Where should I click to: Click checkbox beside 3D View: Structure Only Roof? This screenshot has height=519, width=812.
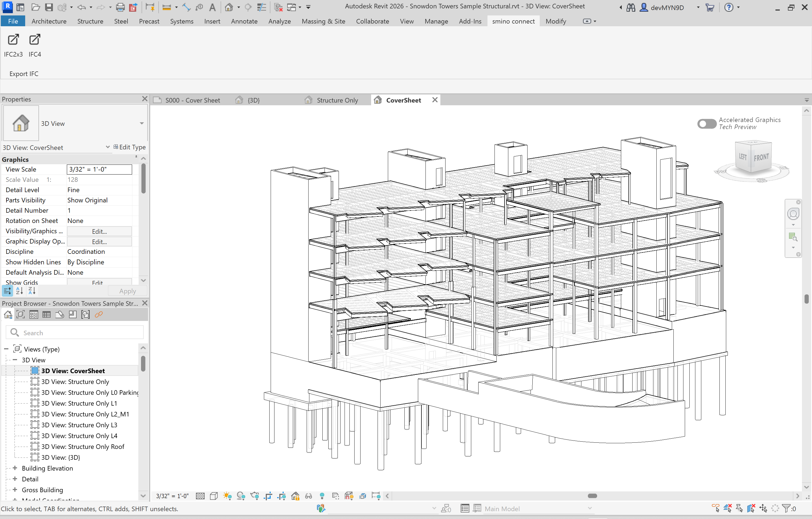pyautogui.click(x=35, y=446)
